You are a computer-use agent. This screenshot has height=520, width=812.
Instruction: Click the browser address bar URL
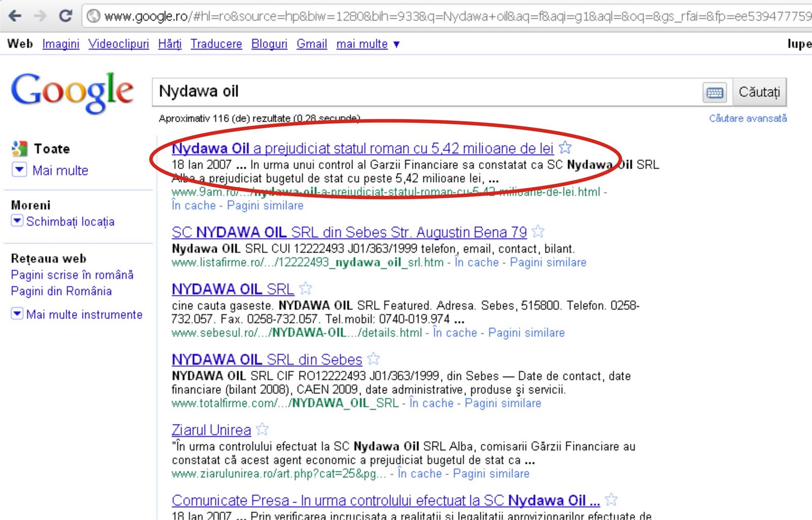tap(457, 16)
